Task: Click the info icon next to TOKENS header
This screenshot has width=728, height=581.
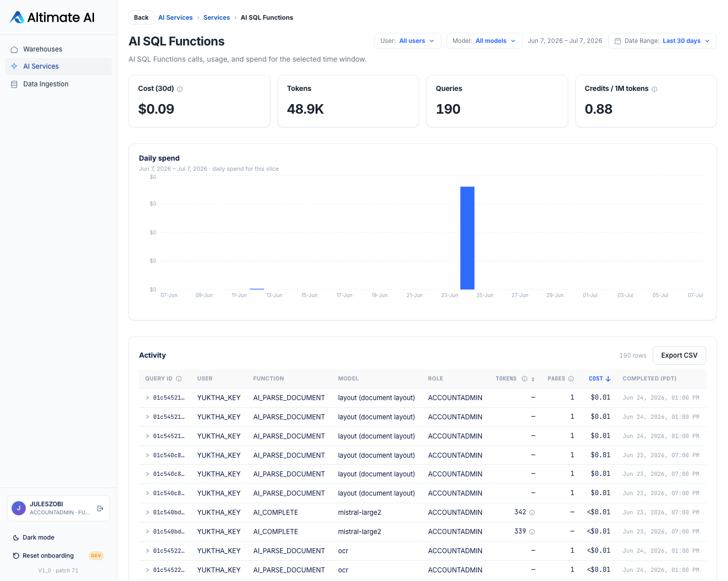Action: coord(525,379)
